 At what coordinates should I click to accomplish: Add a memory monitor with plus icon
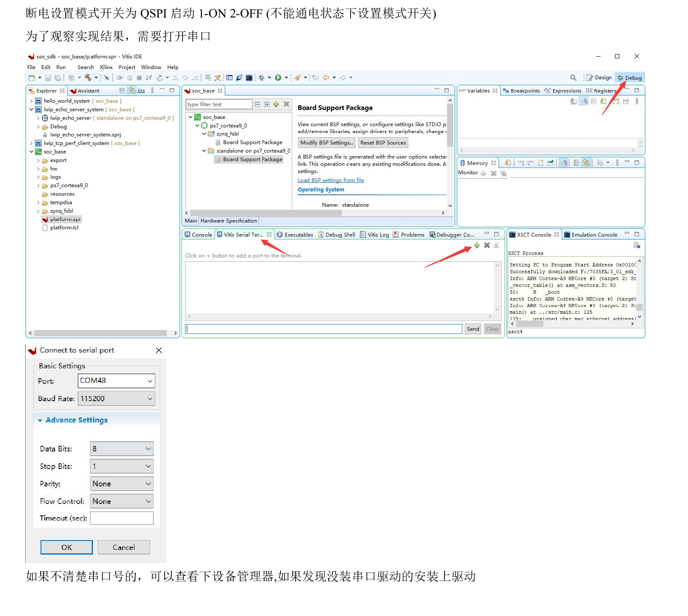pos(483,173)
